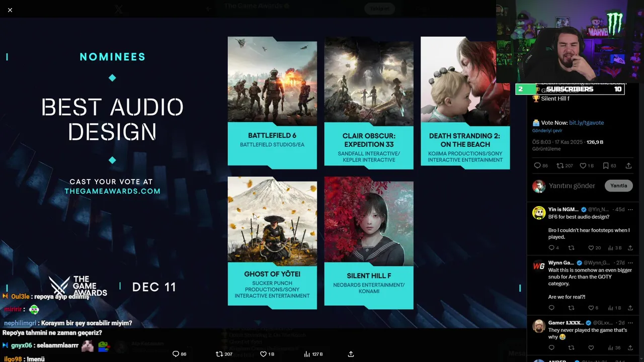Open replies from bottom bar's 86 comment icon
The height and width of the screenshot is (362, 644).
coord(179,354)
